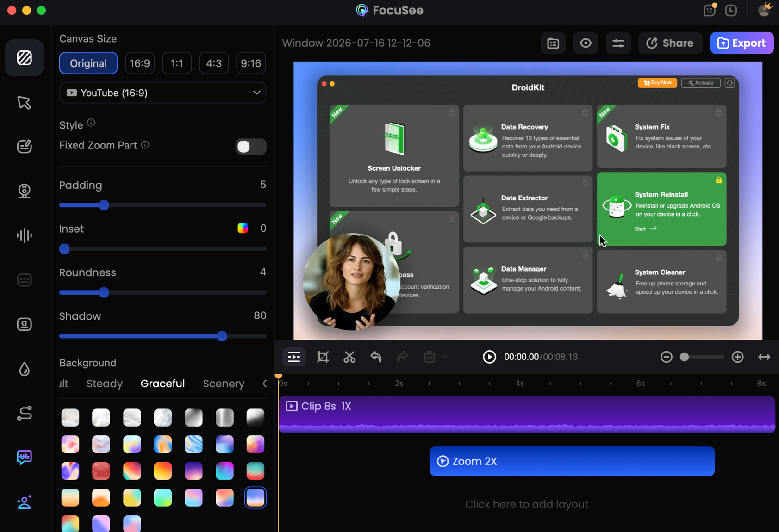Click the webcam circle overlay in preview
Viewport: 779px width, 532px height.
[351, 281]
